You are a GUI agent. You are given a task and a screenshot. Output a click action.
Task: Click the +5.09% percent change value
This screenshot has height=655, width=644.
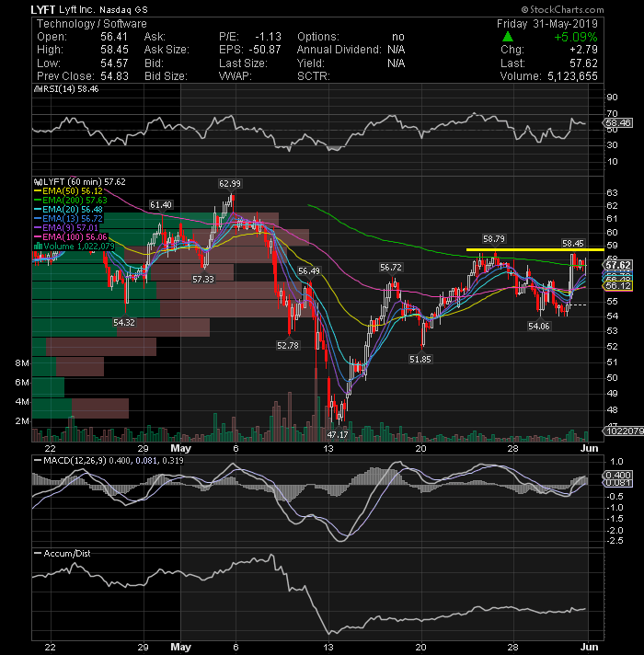click(x=576, y=37)
